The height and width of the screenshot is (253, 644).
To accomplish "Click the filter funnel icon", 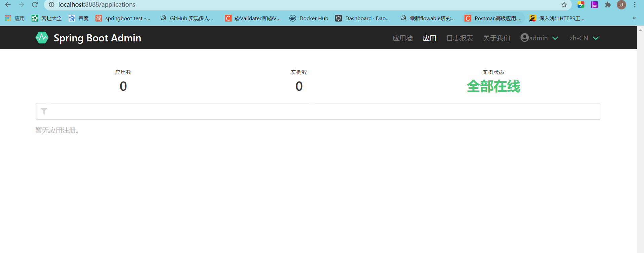I will 44,111.
